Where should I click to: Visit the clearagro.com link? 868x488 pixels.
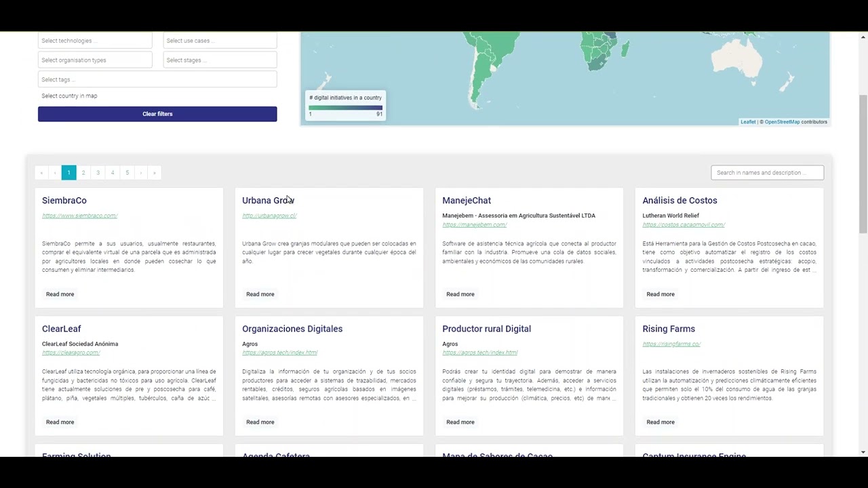coord(71,352)
